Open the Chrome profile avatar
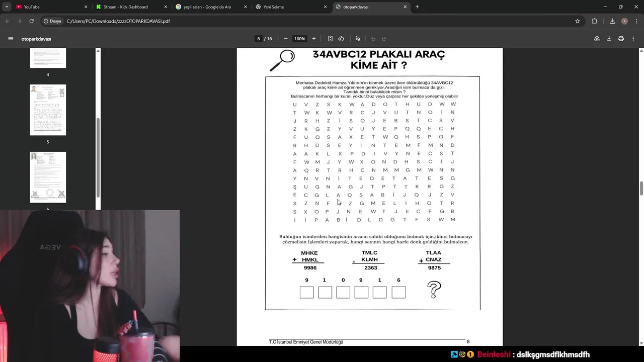 pyautogui.click(x=624, y=21)
